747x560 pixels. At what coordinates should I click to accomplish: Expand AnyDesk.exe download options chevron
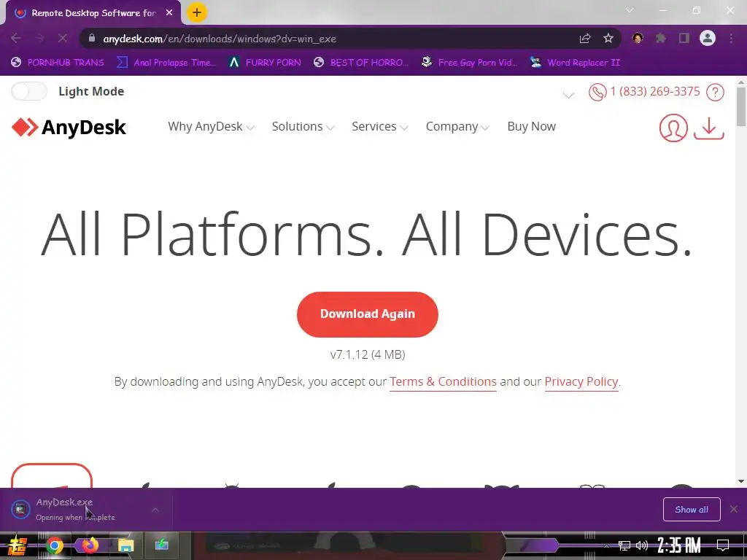pos(155,510)
